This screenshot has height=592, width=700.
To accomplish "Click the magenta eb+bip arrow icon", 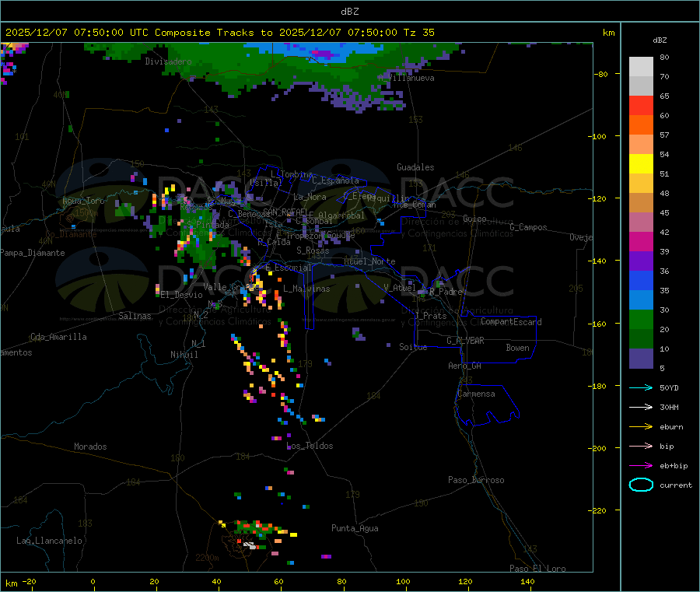I will [x=641, y=465].
